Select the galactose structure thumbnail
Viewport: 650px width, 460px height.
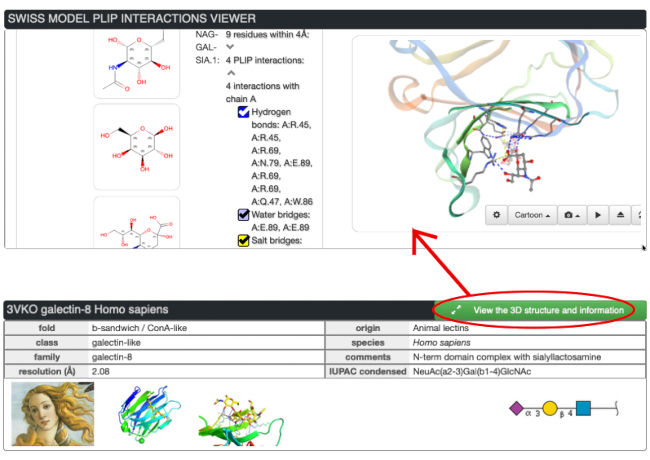point(137,147)
